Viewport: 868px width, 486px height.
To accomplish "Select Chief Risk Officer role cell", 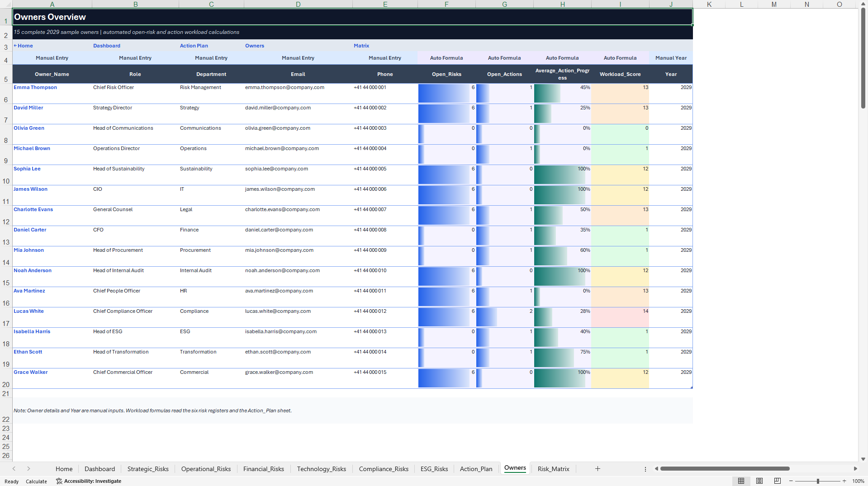I will click(x=135, y=94).
